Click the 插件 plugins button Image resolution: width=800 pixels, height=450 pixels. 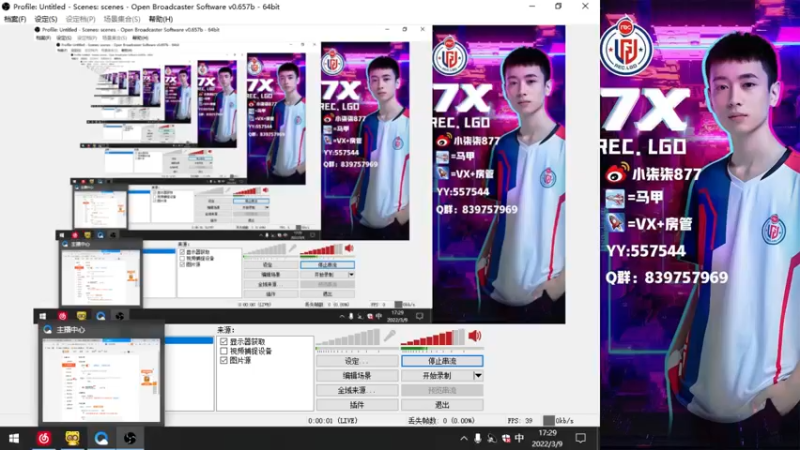click(x=357, y=405)
